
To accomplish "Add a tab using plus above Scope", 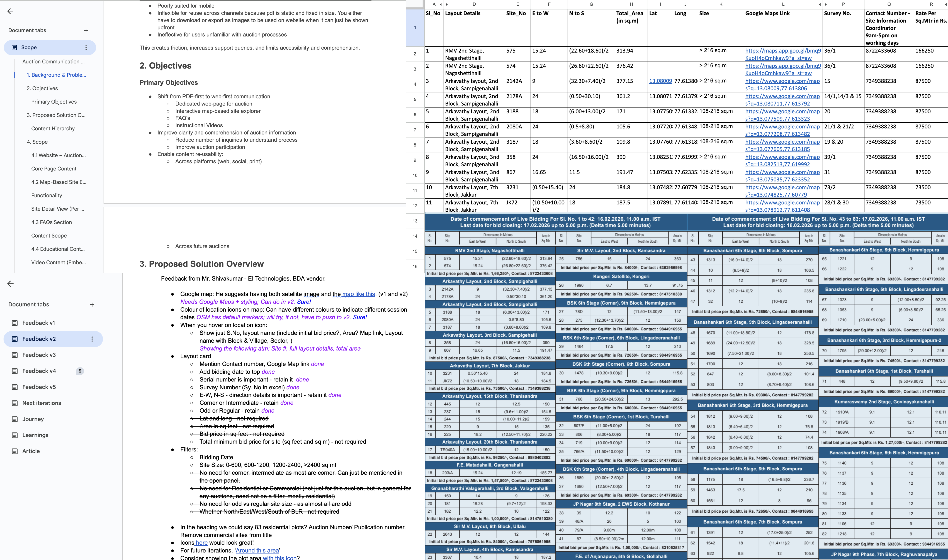I will [x=86, y=30].
